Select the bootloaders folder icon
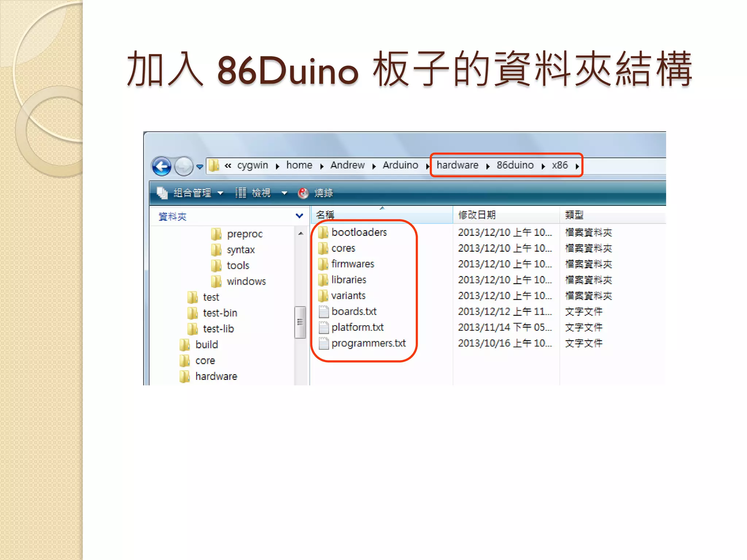This screenshot has height=560, width=747. click(x=323, y=232)
